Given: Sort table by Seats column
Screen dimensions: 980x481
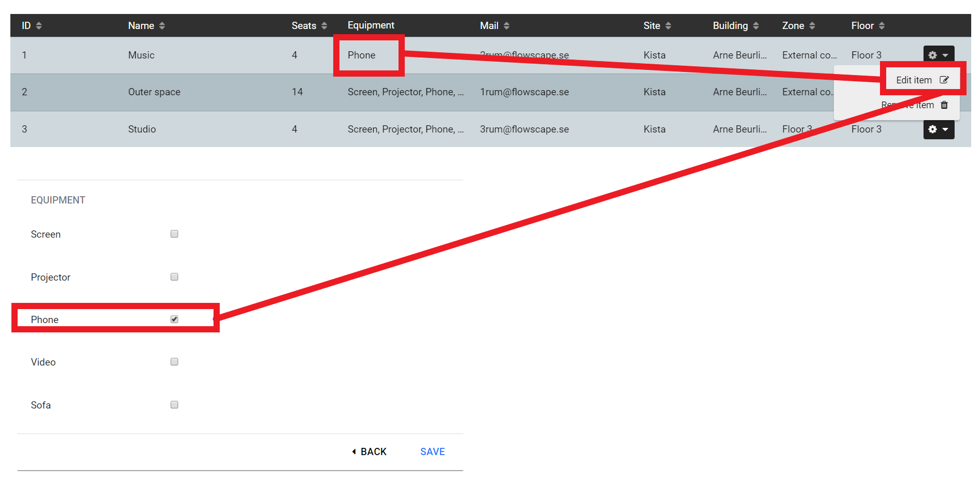Looking at the screenshot, I should [x=309, y=26].
